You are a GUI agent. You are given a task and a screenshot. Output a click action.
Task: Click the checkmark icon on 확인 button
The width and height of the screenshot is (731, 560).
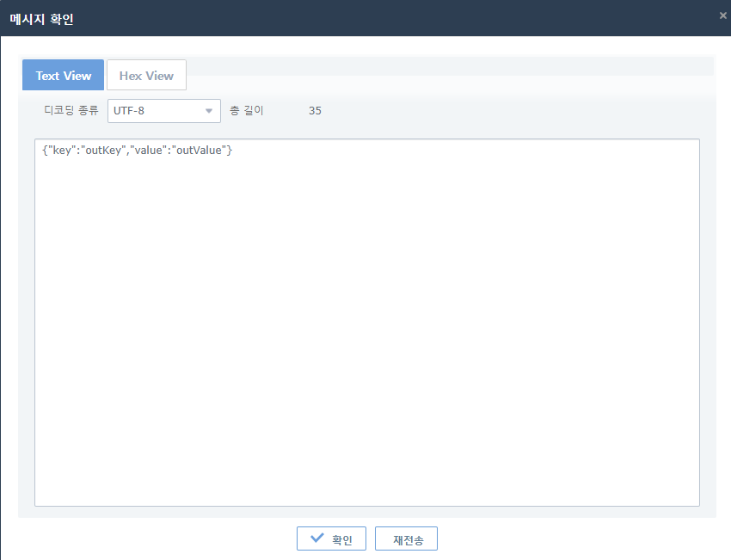tap(317, 538)
